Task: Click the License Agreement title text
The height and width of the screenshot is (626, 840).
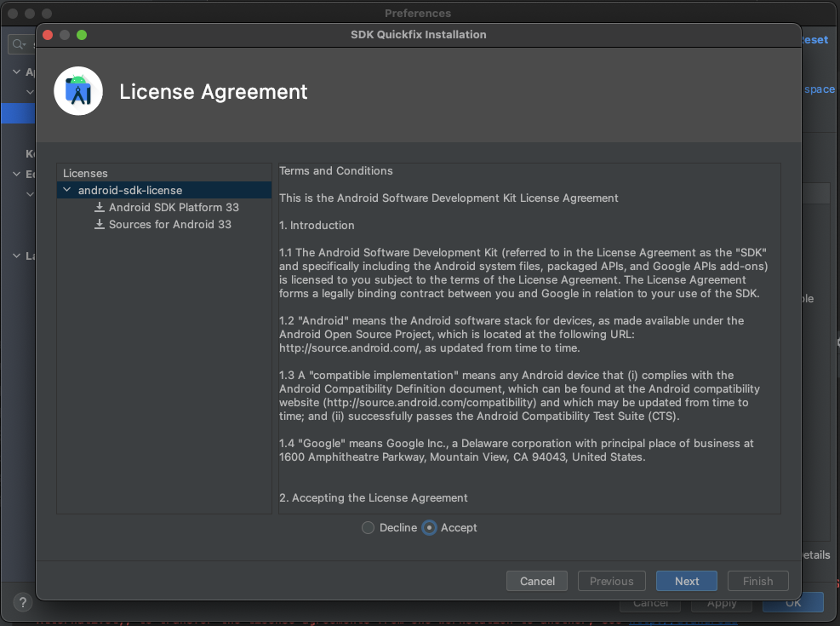Action: coord(214,92)
